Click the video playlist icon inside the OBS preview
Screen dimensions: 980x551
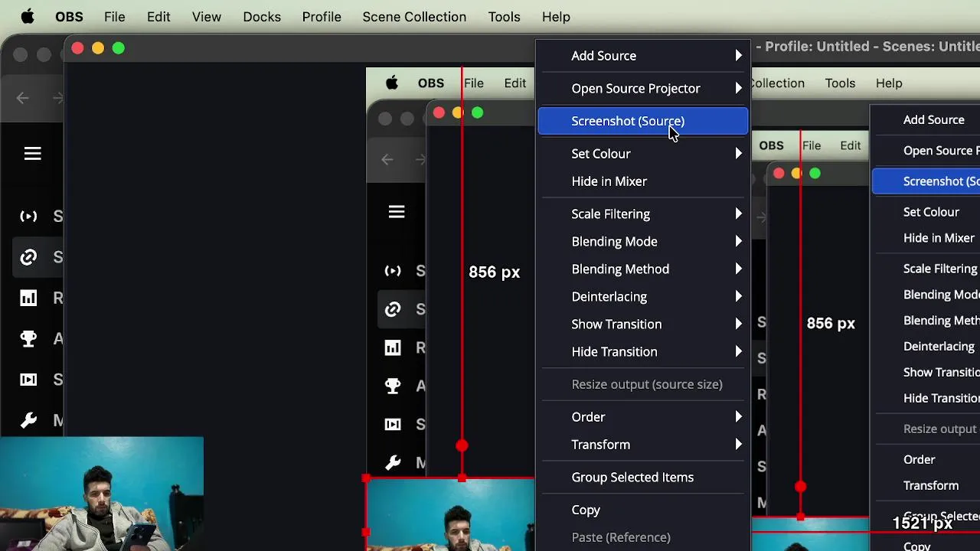[393, 424]
